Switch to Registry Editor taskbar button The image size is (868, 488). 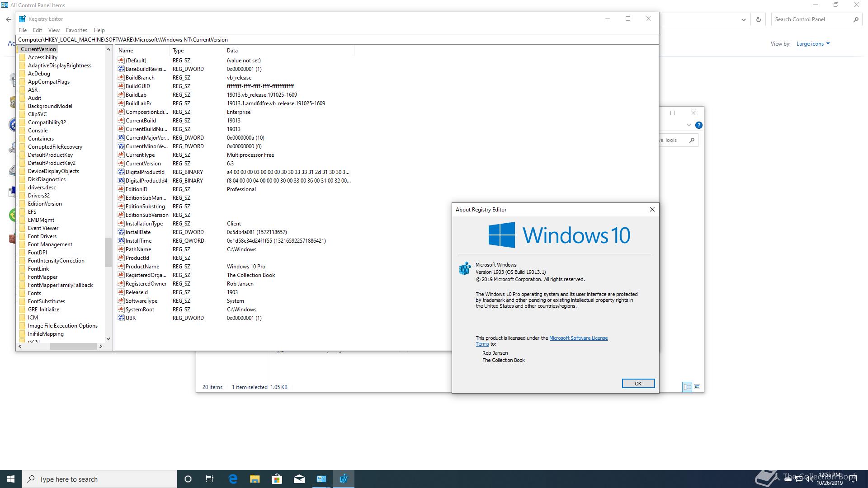pyautogui.click(x=344, y=479)
